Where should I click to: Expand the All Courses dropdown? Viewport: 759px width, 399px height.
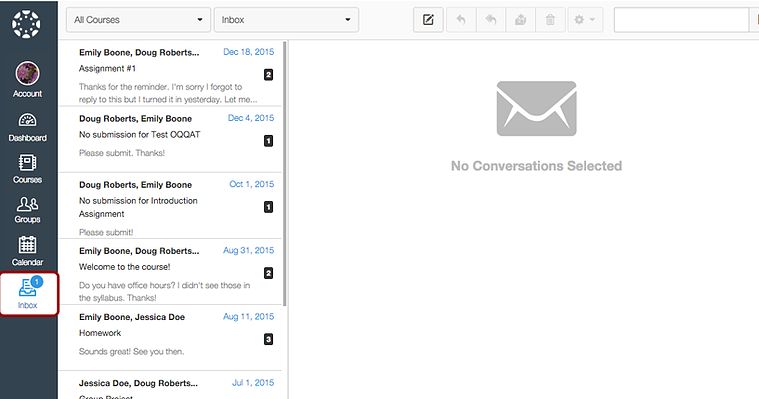(x=138, y=20)
